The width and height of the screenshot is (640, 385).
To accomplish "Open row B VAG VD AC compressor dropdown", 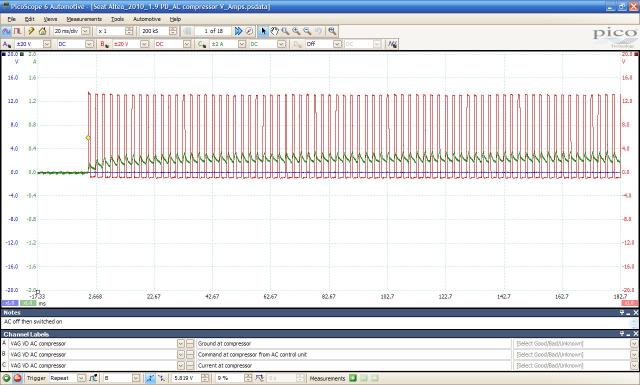I will (x=181, y=355).
